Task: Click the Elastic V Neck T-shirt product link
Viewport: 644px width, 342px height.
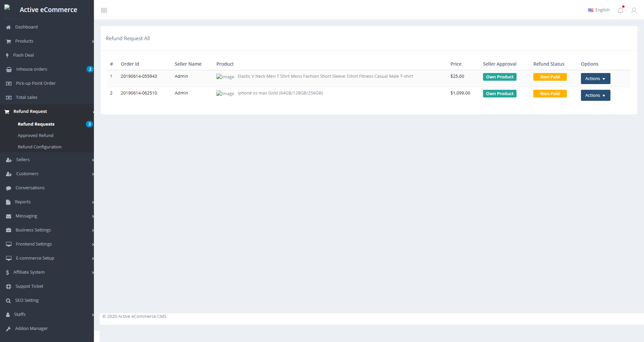Action: click(325, 76)
